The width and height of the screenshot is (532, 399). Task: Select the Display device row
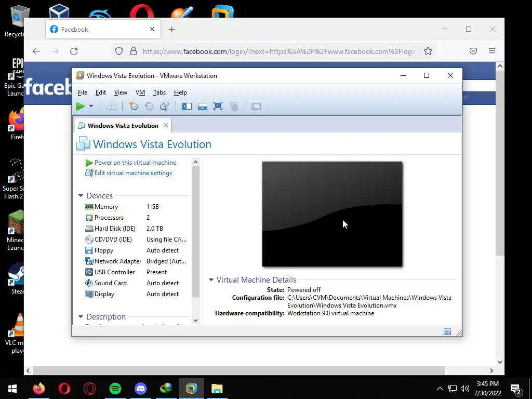[136, 294]
